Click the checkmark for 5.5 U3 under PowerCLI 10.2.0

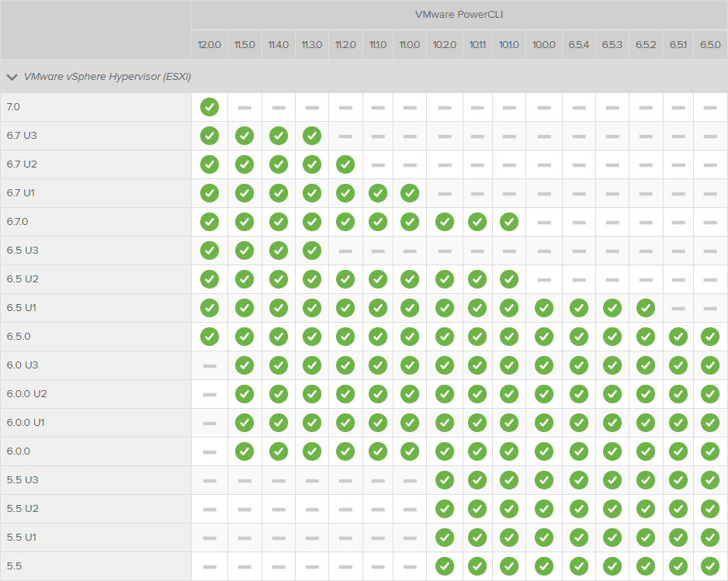[444, 480]
